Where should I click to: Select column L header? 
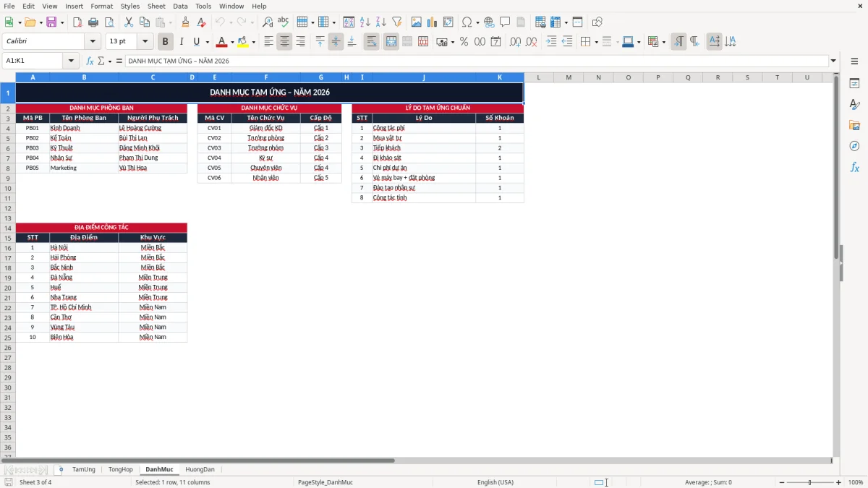click(x=539, y=77)
